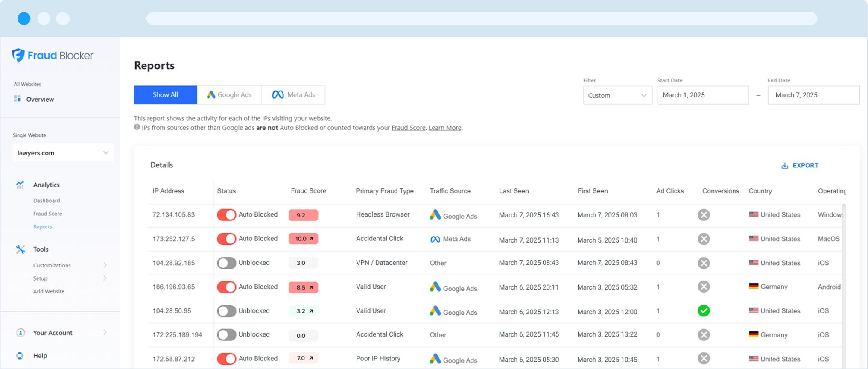Click the Analytics chart icon

coord(20,184)
